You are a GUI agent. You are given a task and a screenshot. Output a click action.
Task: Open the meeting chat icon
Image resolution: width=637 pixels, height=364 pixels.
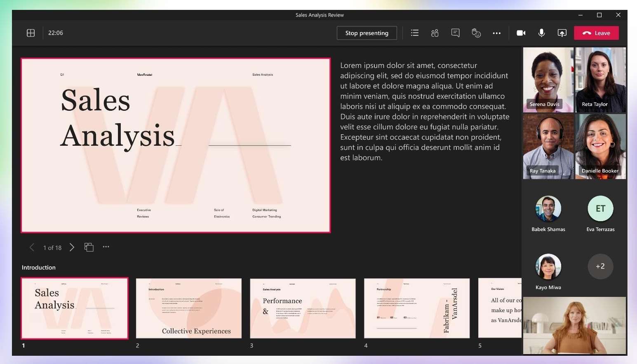455,33
